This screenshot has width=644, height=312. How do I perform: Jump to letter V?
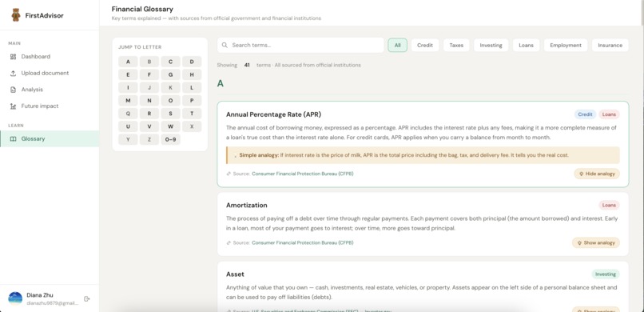click(x=149, y=126)
